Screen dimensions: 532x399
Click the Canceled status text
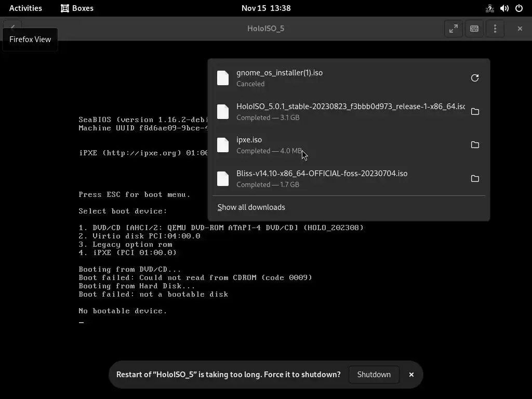tap(250, 84)
